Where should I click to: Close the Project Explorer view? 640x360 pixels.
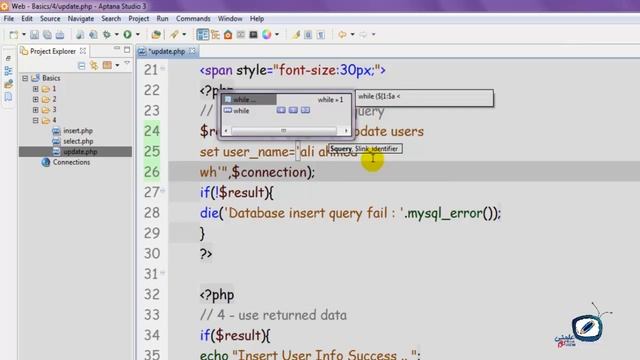pyautogui.click(x=83, y=51)
